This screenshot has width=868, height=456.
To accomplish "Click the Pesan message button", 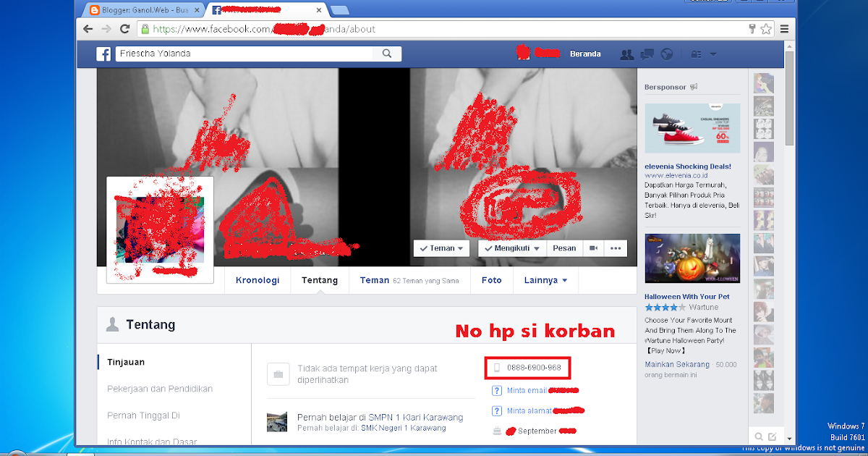I will (564, 248).
